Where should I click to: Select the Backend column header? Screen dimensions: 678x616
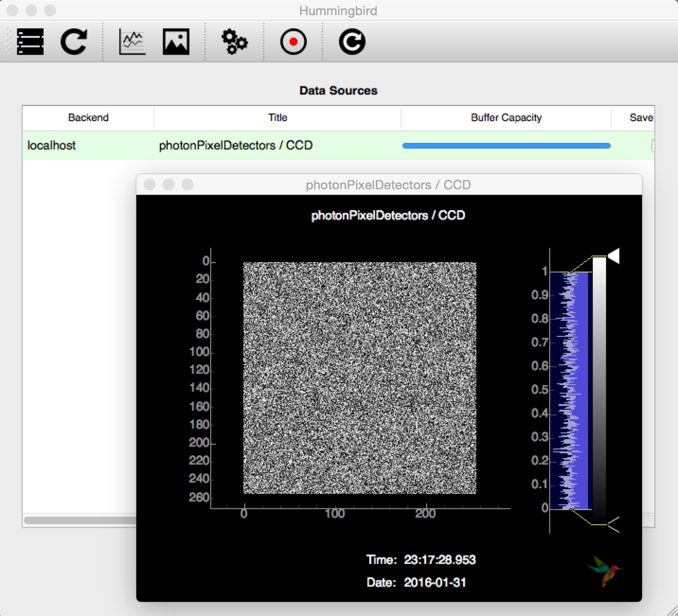[88, 117]
